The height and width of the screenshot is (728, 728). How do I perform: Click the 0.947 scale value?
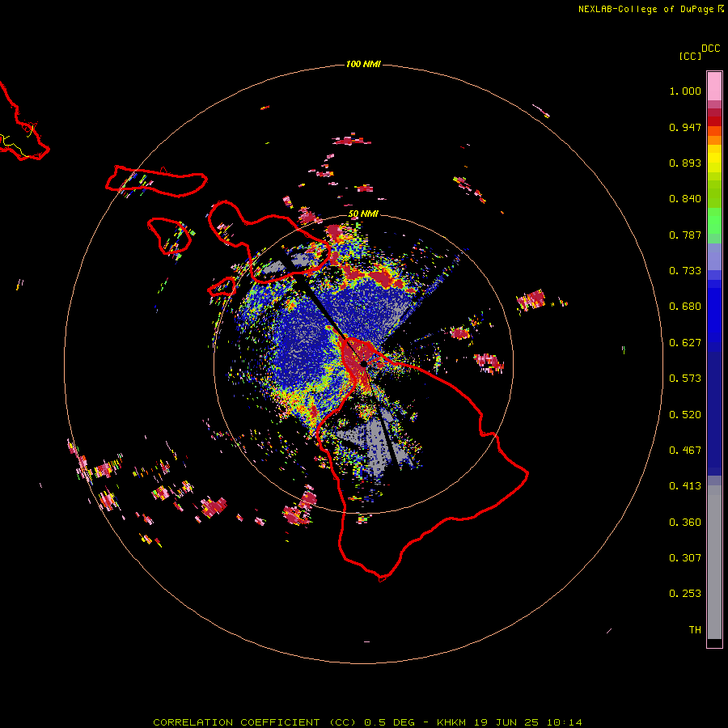tap(685, 127)
